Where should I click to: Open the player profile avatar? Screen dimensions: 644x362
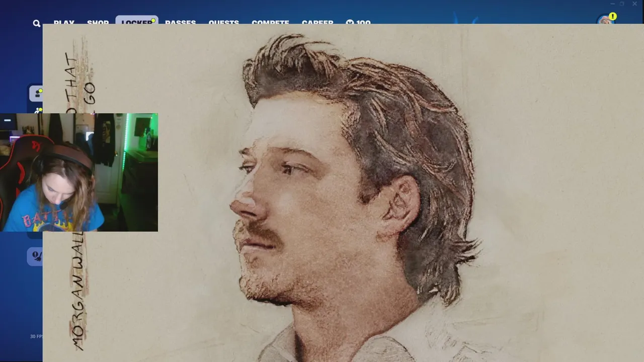click(x=604, y=21)
